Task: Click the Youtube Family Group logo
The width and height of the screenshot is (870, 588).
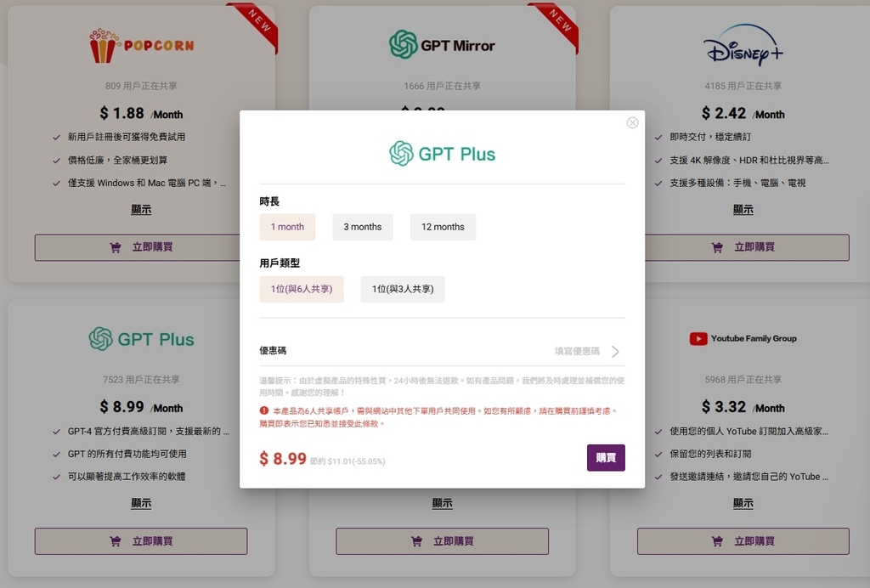Action: (743, 338)
